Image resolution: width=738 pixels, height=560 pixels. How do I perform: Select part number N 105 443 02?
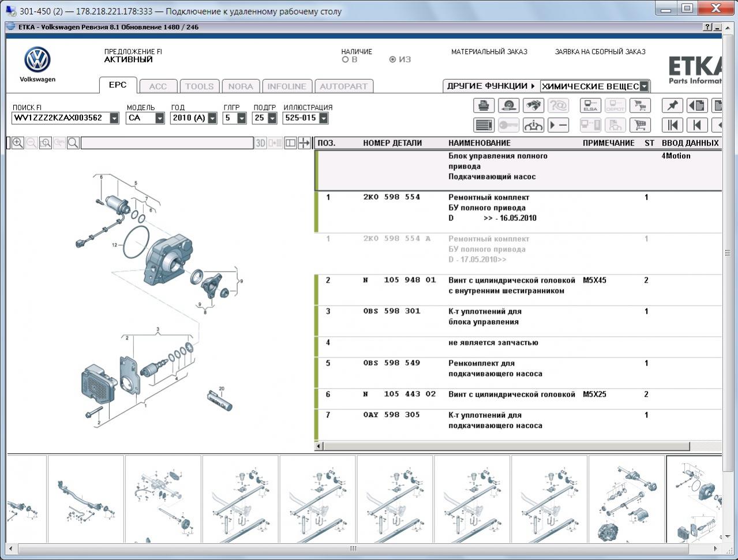(x=399, y=394)
